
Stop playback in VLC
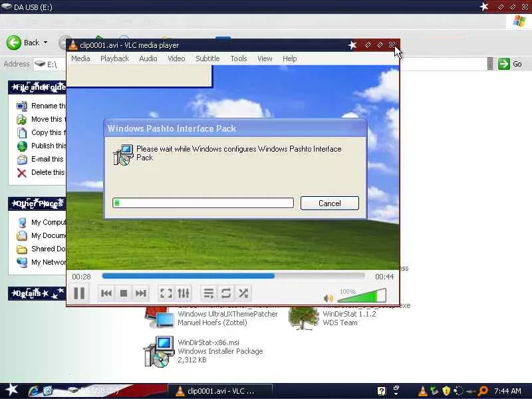click(x=124, y=293)
